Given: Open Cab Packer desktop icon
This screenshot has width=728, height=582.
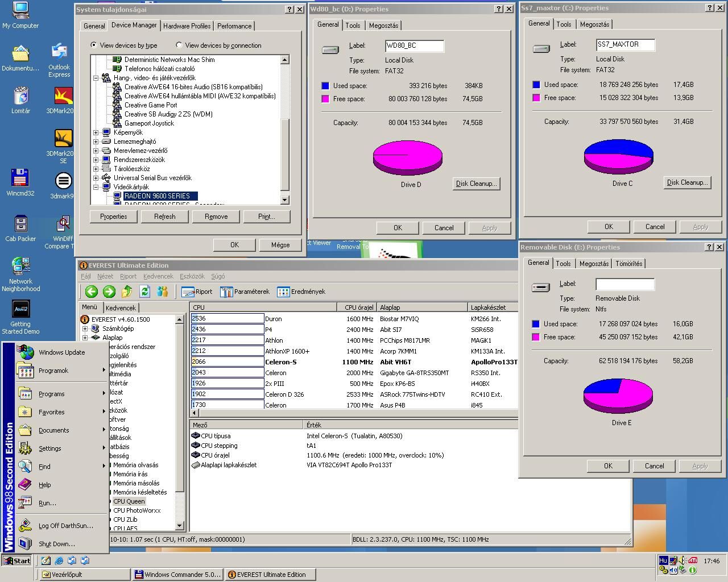Looking at the screenshot, I should [20, 228].
